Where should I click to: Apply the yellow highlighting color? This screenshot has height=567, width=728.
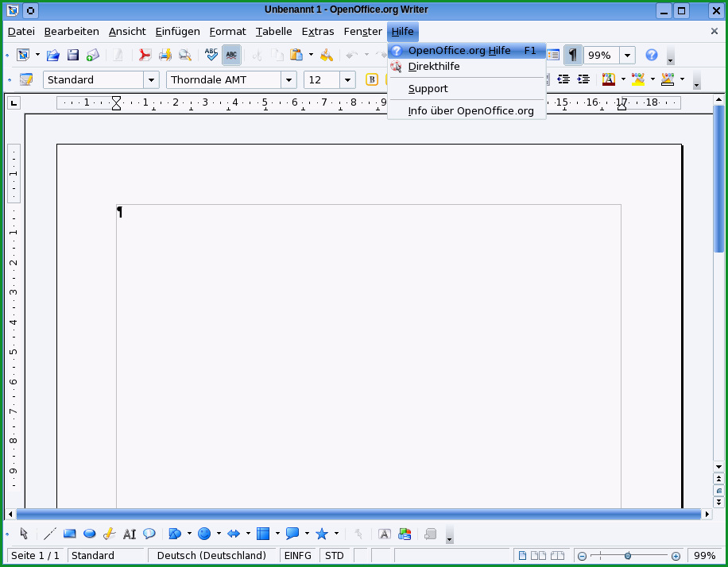tap(638, 79)
